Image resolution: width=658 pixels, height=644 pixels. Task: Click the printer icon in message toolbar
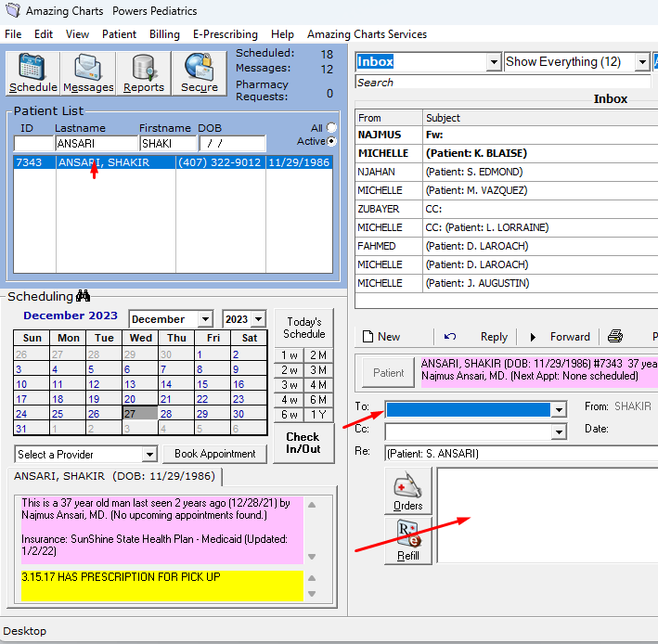pyautogui.click(x=614, y=337)
